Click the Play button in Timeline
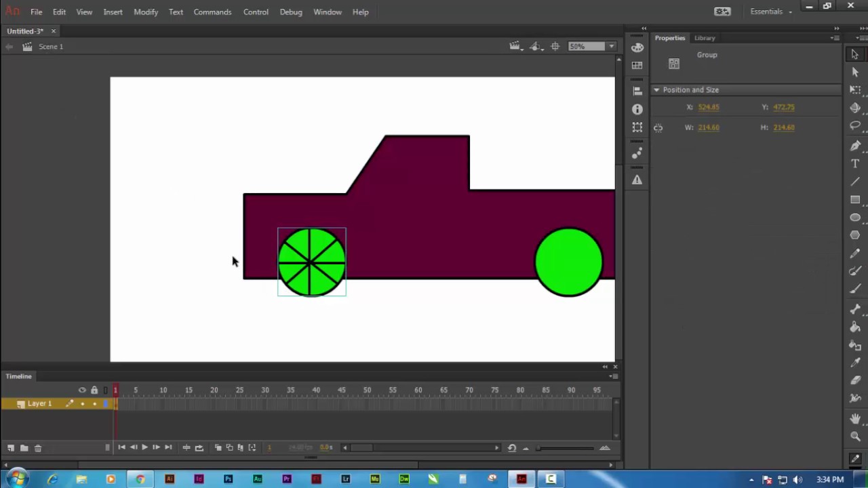The width and height of the screenshot is (868, 488). [144, 447]
